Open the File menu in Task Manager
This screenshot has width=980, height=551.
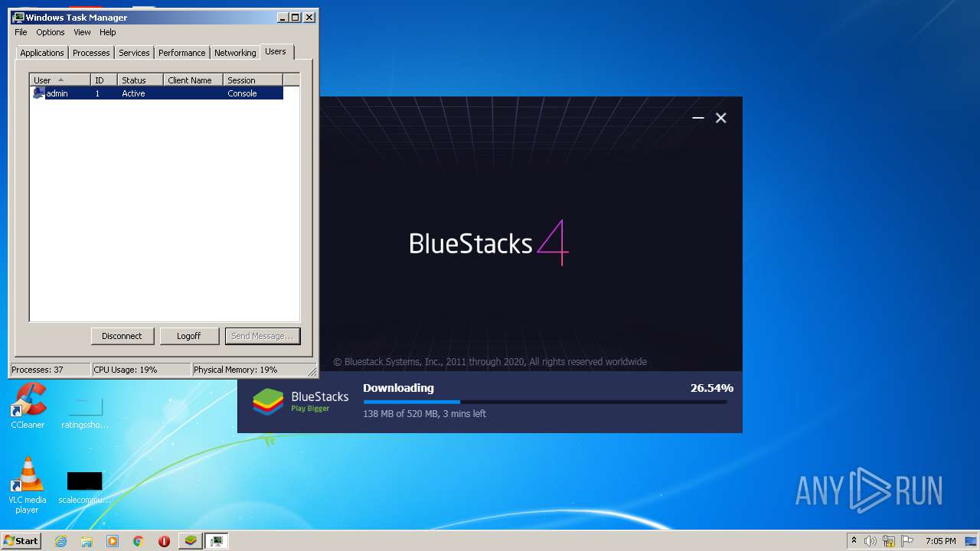[x=21, y=32]
